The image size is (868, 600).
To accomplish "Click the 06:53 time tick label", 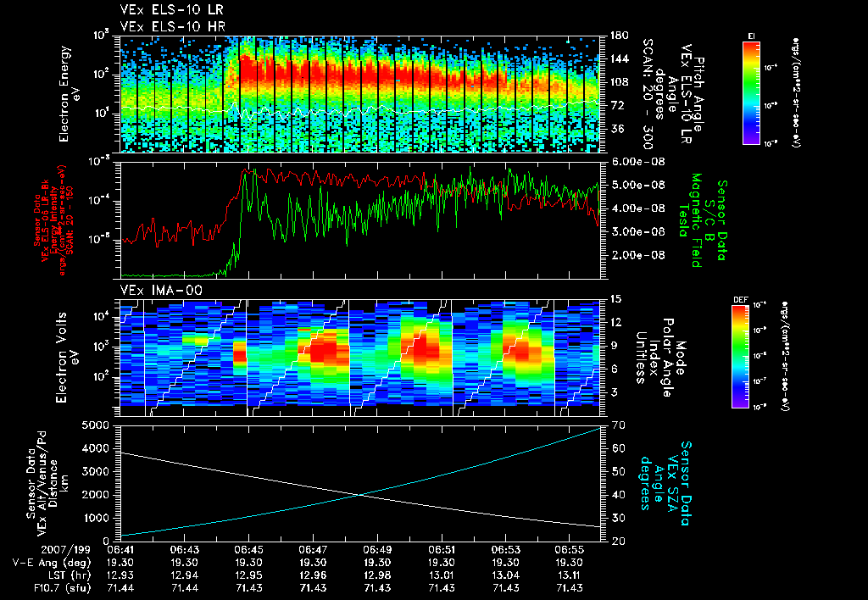I will pos(505,550).
